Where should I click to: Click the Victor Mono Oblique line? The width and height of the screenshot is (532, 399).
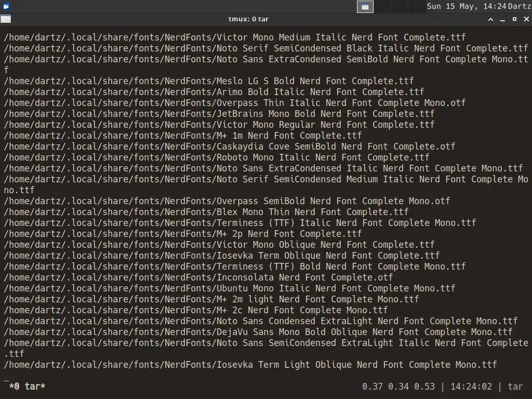(219, 244)
